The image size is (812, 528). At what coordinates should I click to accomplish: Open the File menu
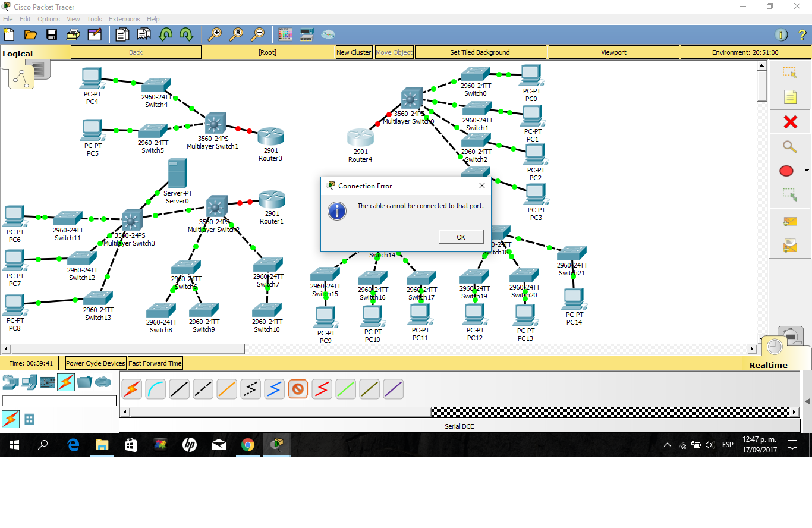pyautogui.click(x=8, y=19)
